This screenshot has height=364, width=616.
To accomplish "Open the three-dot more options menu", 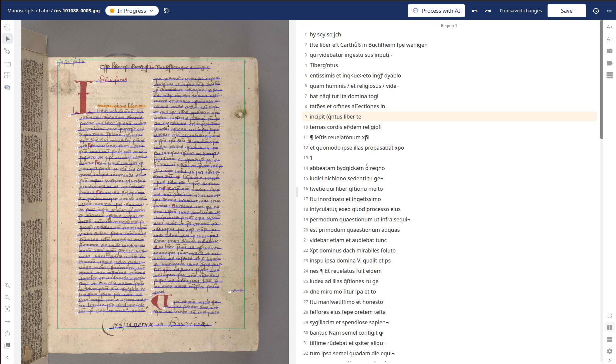I will [x=609, y=11].
